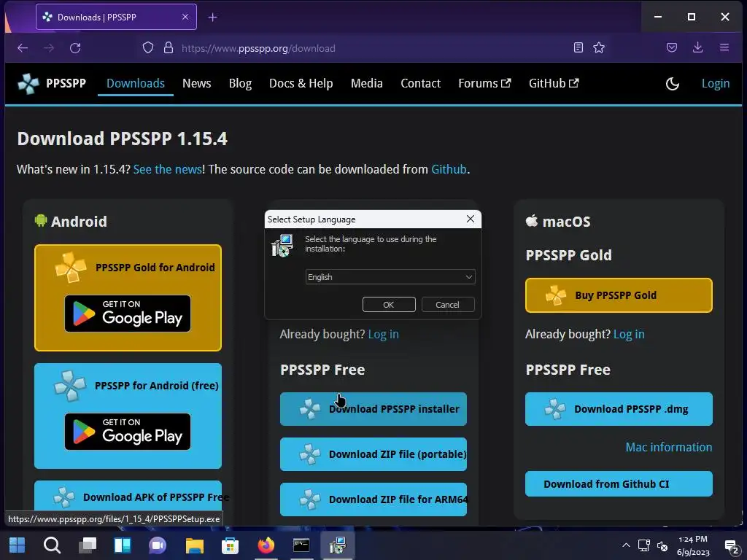Open the Mac information link
The image size is (747, 560).
pyautogui.click(x=669, y=447)
